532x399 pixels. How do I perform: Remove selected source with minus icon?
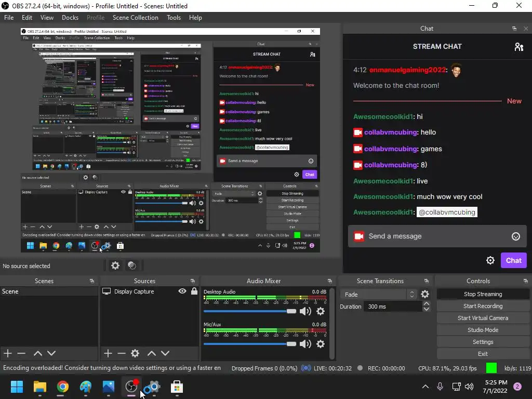point(122,353)
